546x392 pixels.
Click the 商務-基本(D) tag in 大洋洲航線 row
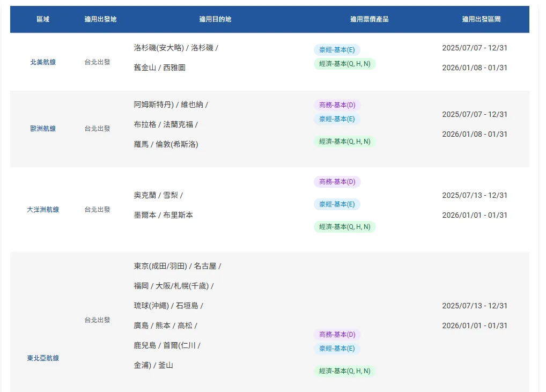[337, 182]
